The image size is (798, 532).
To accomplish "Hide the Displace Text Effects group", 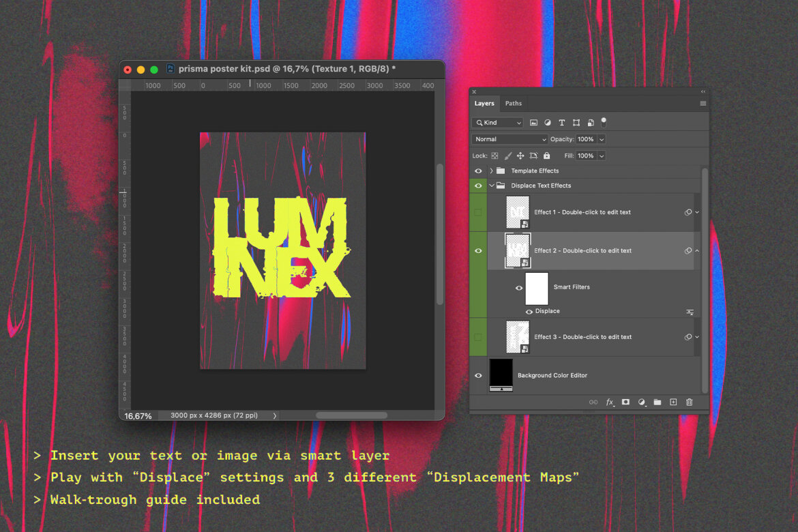I will [x=478, y=185].
